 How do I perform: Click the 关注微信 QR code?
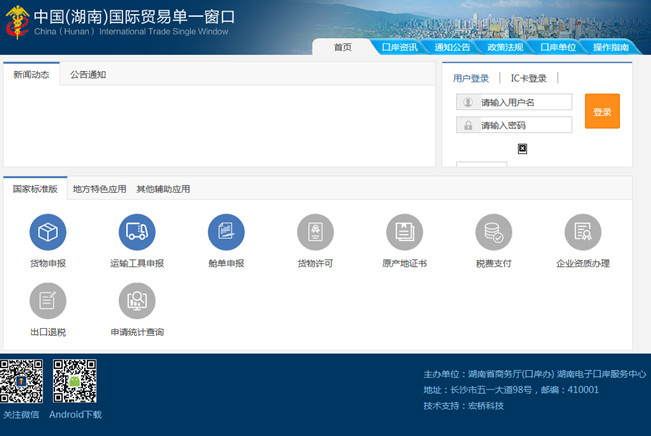21,381
